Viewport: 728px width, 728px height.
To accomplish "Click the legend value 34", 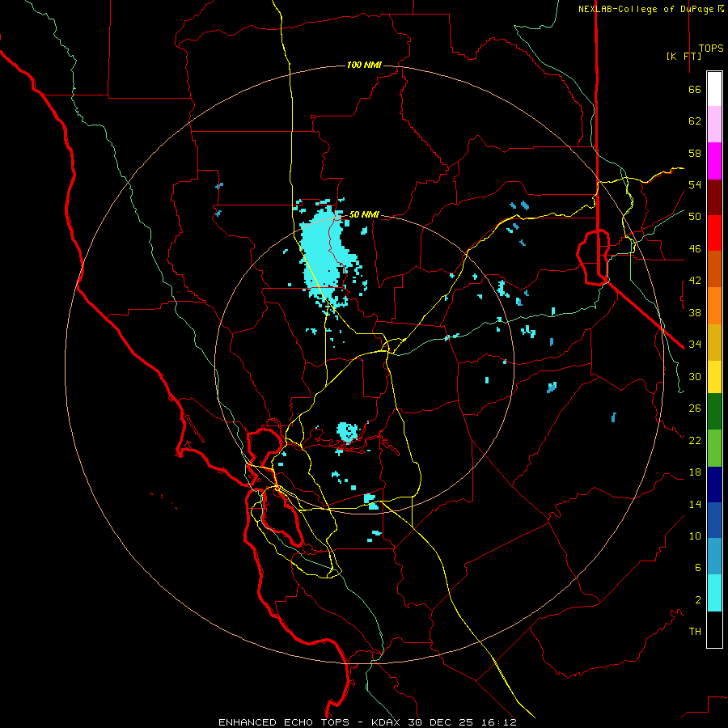I will point(695,345).
